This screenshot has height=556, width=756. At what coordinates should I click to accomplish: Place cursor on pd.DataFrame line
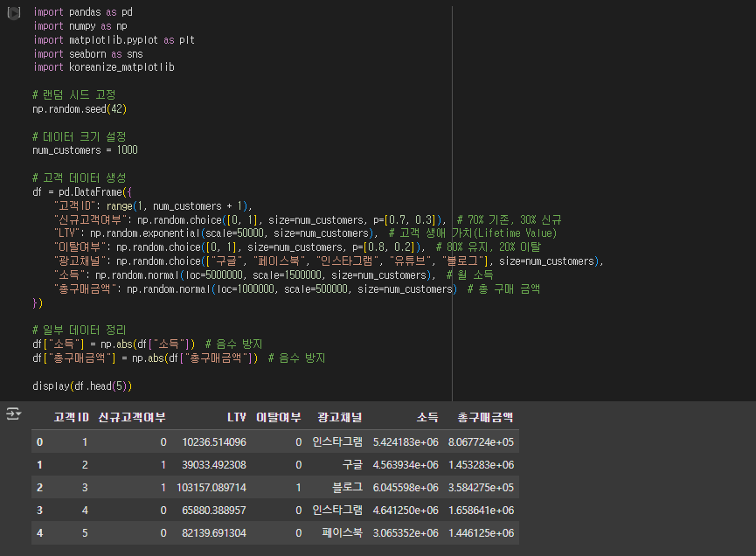click(82, 192)
